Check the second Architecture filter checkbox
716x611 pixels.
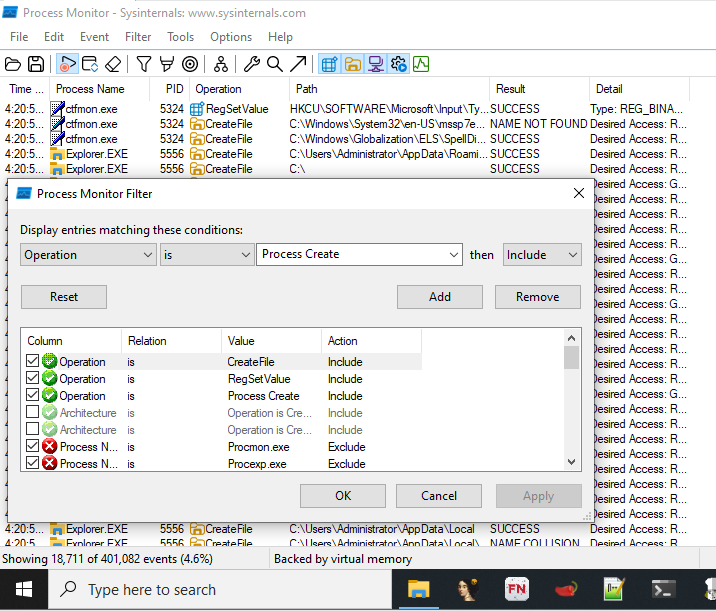click(32, 429)
